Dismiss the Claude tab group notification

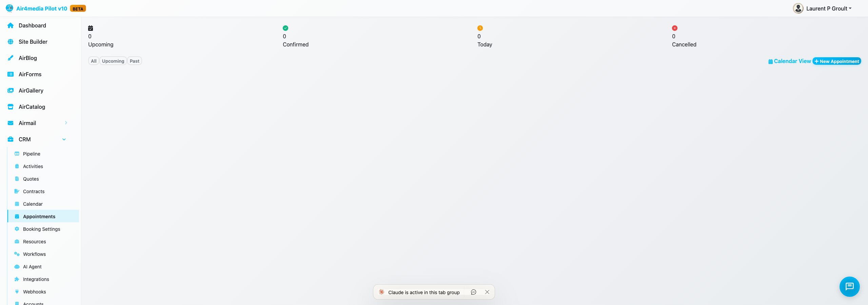tap(487, 292)
